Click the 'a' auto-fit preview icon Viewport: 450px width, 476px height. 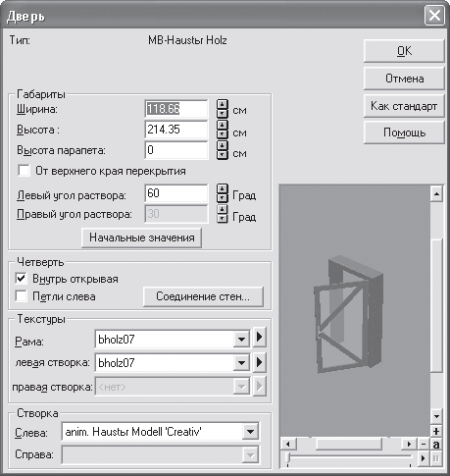pos(436,445)
